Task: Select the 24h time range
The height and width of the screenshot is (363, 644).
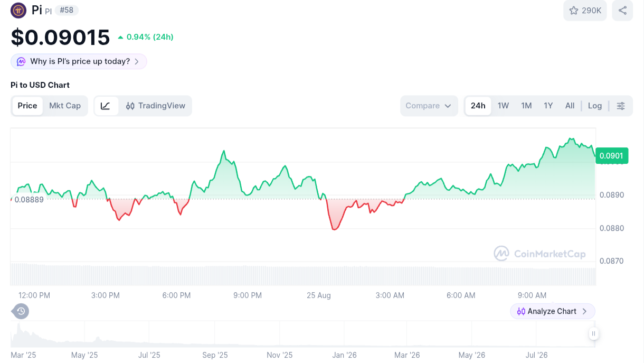Action: click(478, 106)
